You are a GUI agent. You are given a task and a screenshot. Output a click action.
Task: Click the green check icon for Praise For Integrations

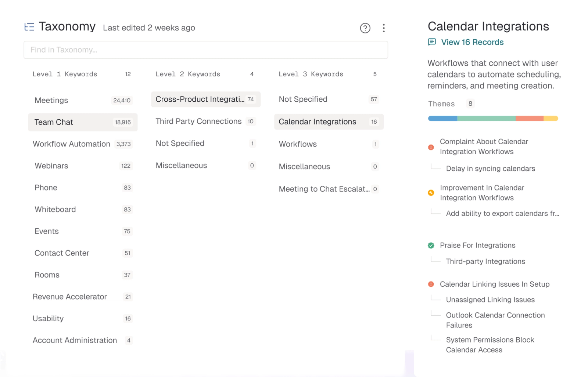[x=431, y=246]
